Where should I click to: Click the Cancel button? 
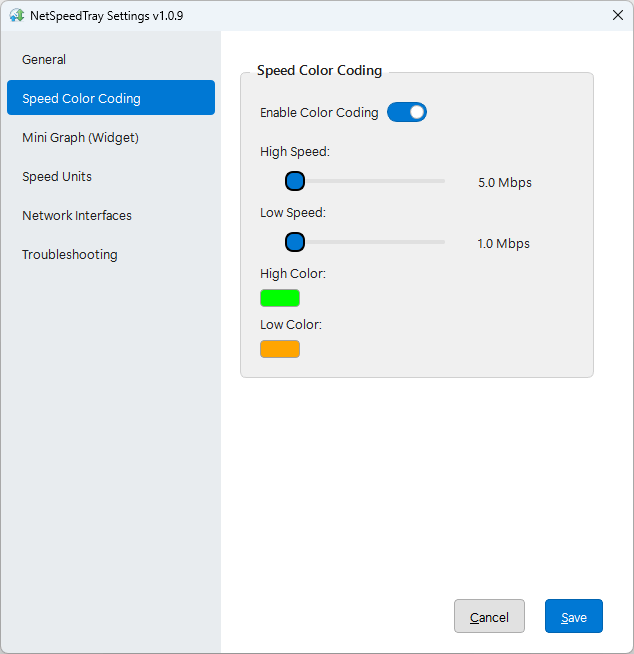(x=489, y=616)
